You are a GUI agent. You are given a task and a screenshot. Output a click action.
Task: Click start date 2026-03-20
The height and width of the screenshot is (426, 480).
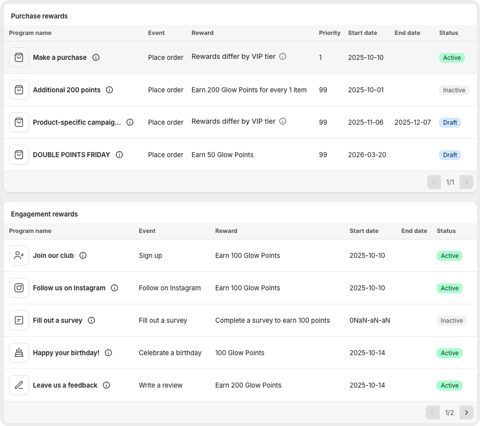(x=367, y=155)
